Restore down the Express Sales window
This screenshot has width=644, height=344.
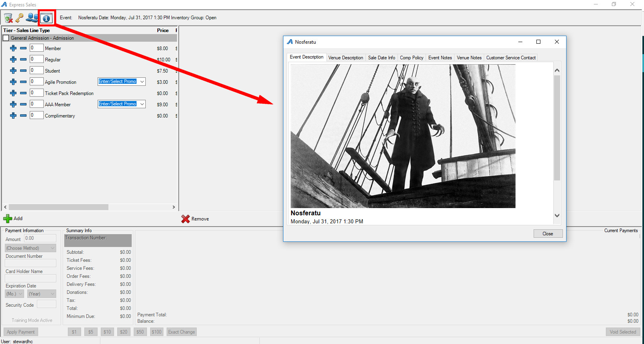[x=614, y=4]
